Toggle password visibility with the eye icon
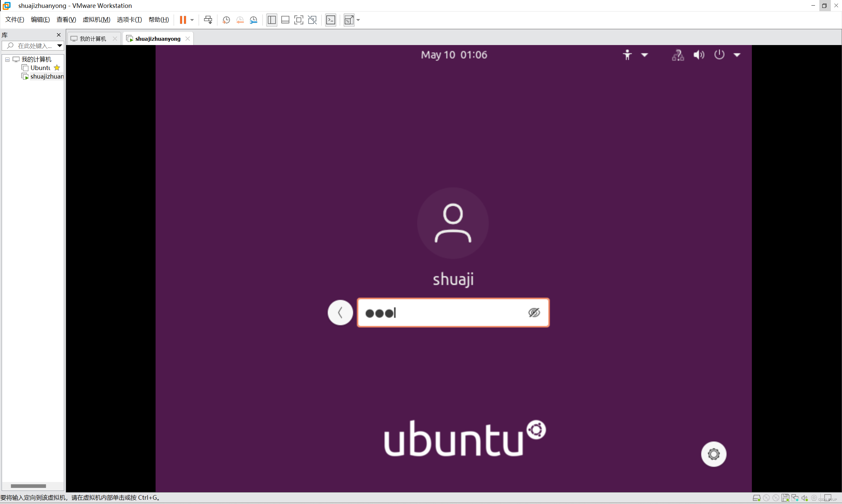Image resolution: width=842 pixels, height=504 pixels. pos(534,313)
